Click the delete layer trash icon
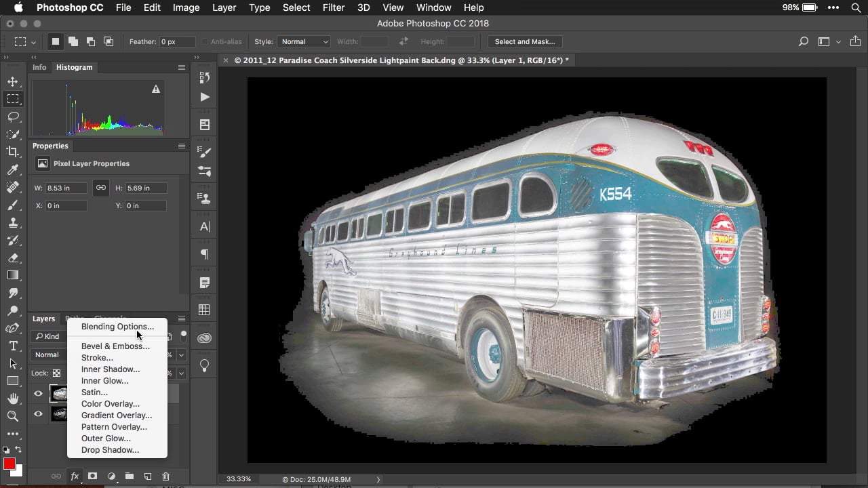 165,476
